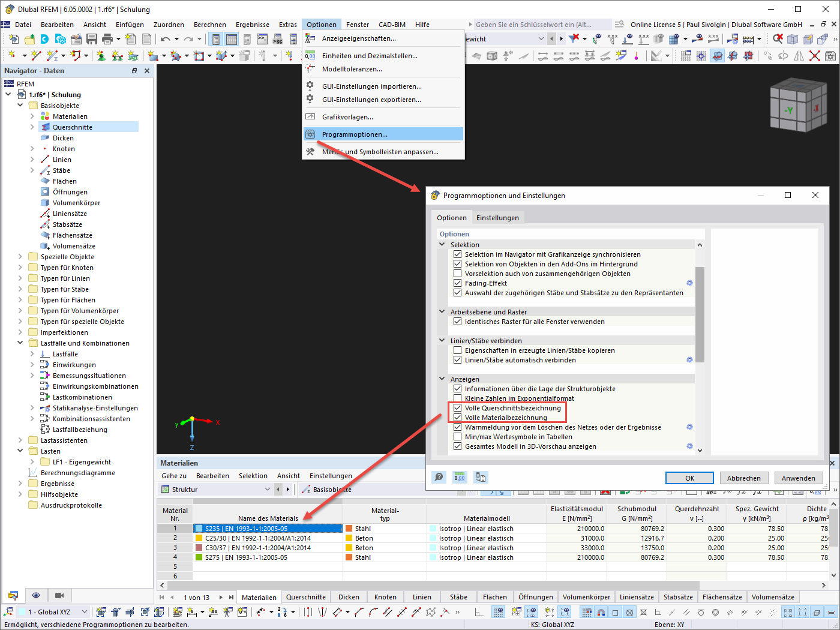Click color swatch for material C25/30
The height and width of the screenshot is (630, 840).
tap(199, 538)
